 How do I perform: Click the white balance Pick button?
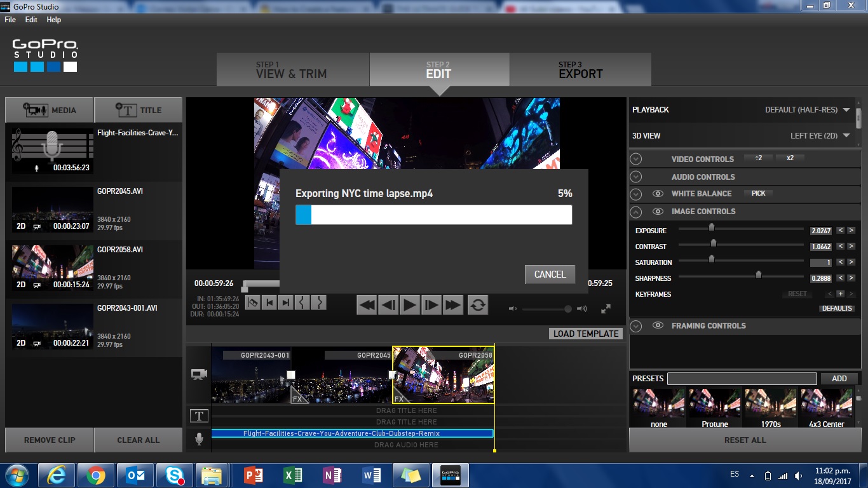pyautogui.click(x=759, y=194)
